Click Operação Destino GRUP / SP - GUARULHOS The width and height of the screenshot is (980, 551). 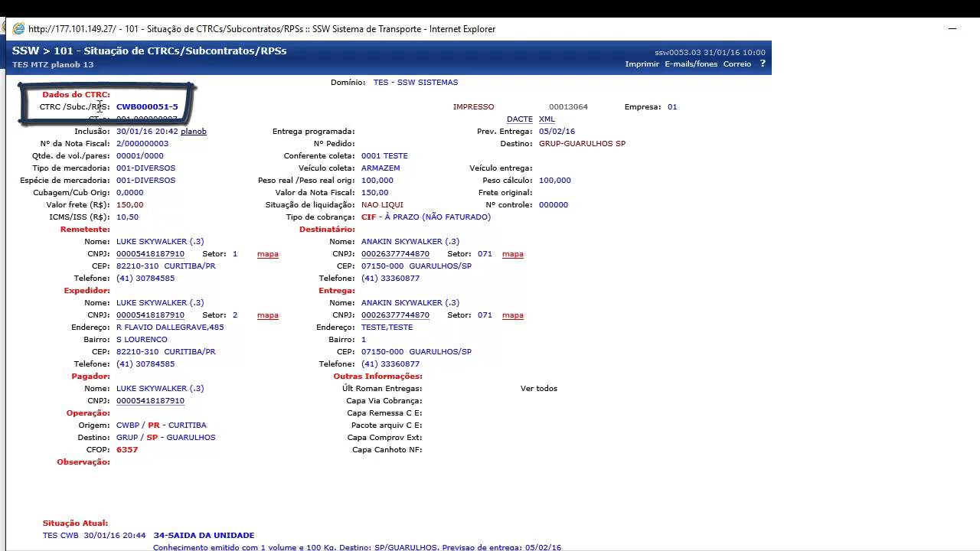click(x=166, y=438)
